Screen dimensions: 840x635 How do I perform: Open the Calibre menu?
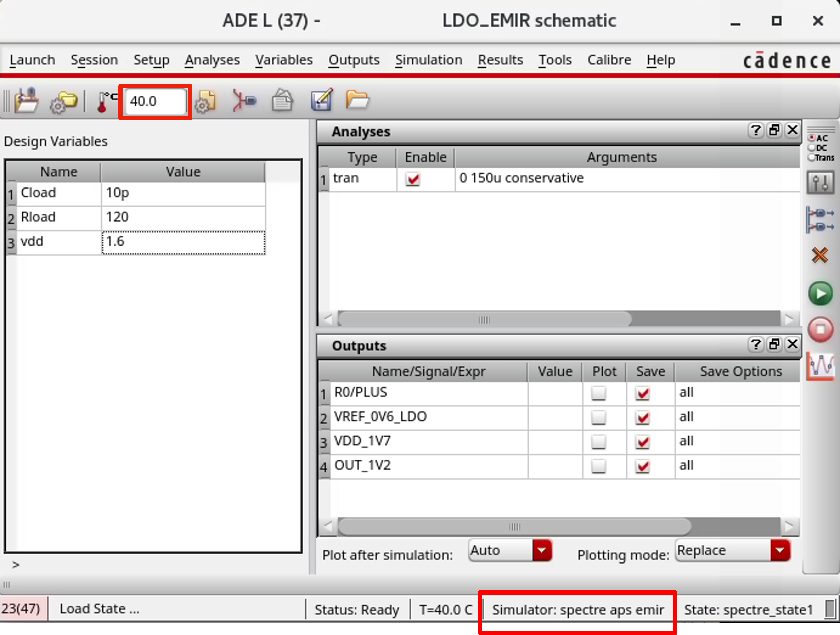point(609,60)
